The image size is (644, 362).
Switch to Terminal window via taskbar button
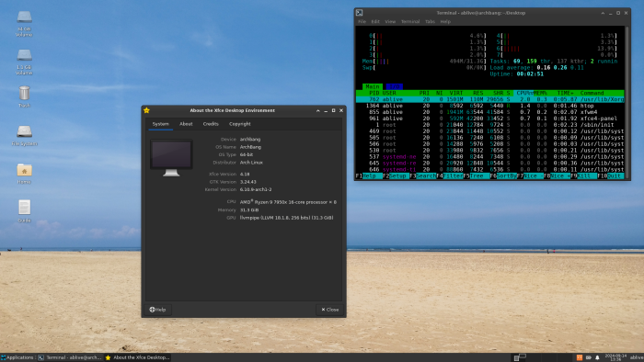tap(70, 357)
